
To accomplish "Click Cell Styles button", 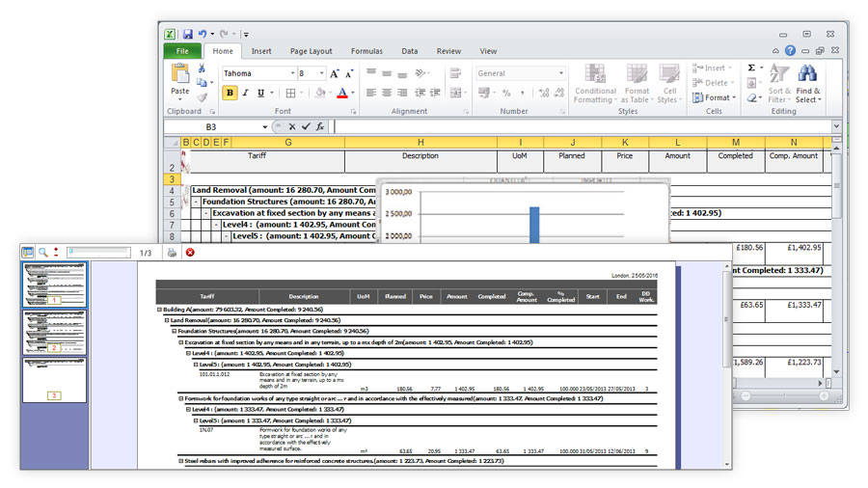I will [x=669, y=84].
